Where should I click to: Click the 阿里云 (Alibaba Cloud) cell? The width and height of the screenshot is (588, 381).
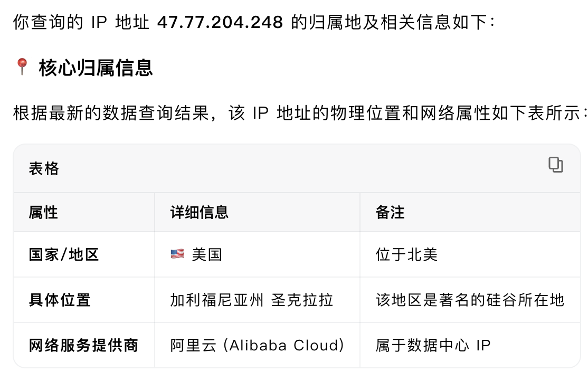(257, 345)
